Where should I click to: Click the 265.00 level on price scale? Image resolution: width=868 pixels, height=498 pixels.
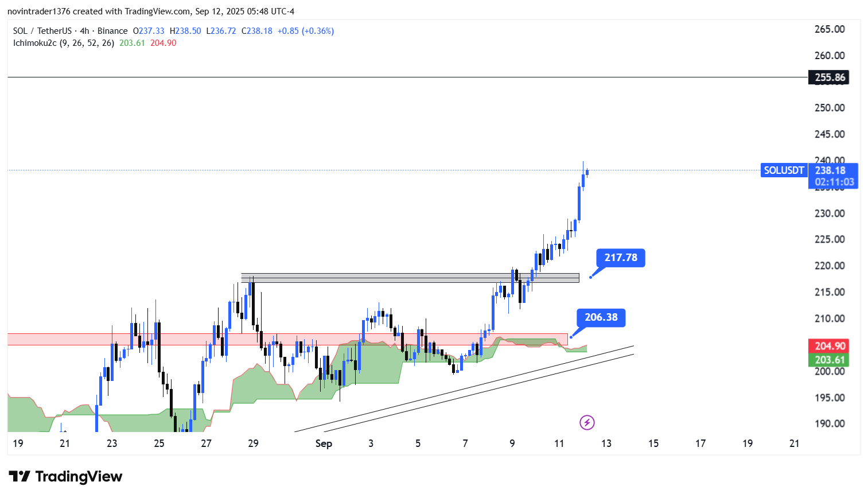829,29
